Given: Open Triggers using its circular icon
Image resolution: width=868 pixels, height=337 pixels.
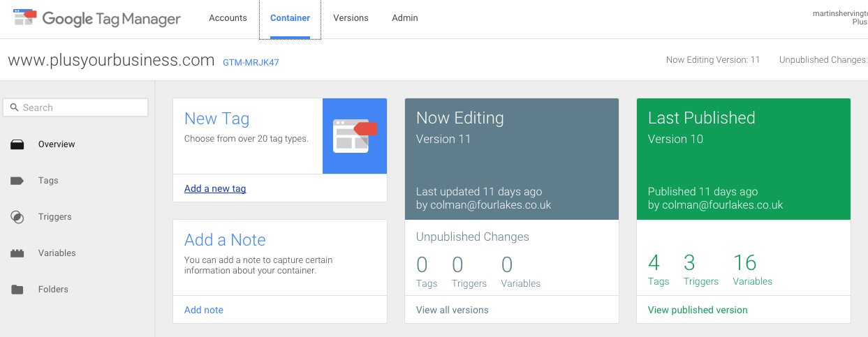Looking at the screenshot, I should click(x=17, y=217).
